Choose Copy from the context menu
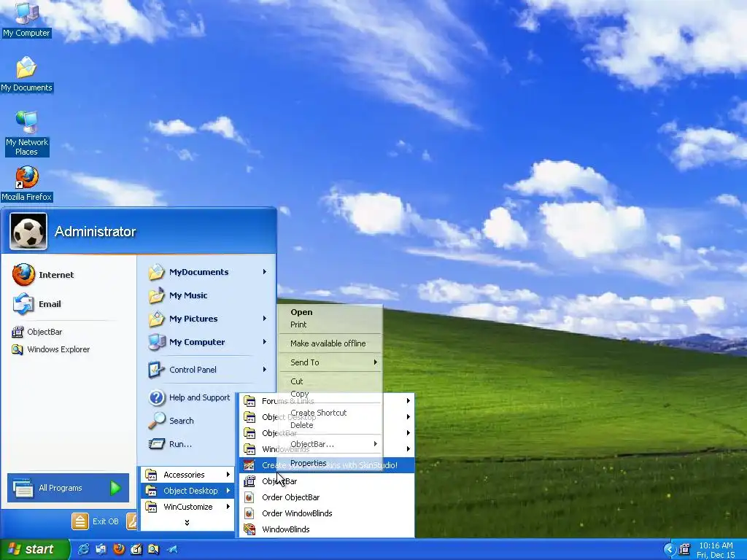Screen dimensions: 747x560 click(300, 394)
